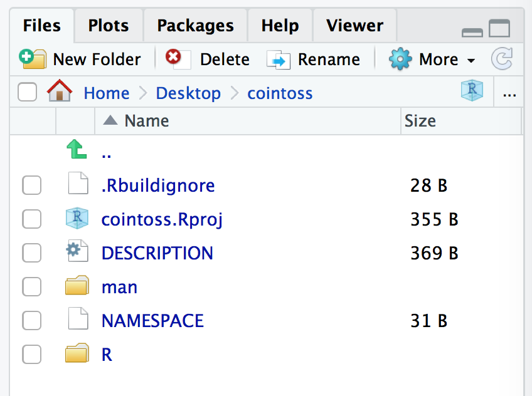The image size is (532, 396).
Task: Click the Home house icon in breadcrumb
Action: pos(59,92)
